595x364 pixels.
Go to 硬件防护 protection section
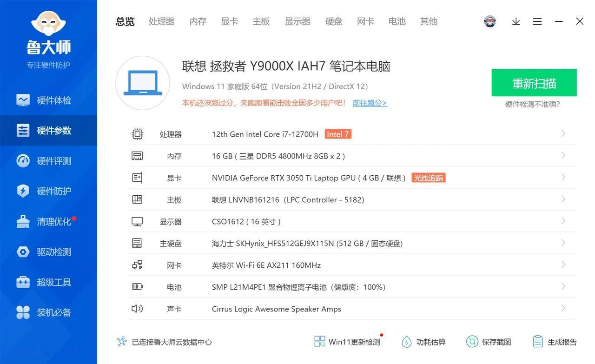48,191
